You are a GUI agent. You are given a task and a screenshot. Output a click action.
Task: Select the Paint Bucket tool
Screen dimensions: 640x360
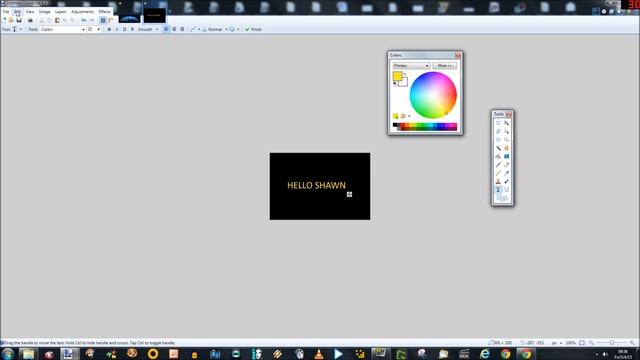pyautogui.click(x=498, y=156)
